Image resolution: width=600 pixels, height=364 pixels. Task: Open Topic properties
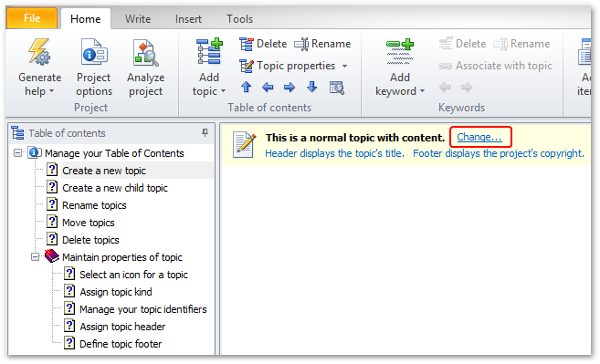pyautogui.click(x=288, y=66)
